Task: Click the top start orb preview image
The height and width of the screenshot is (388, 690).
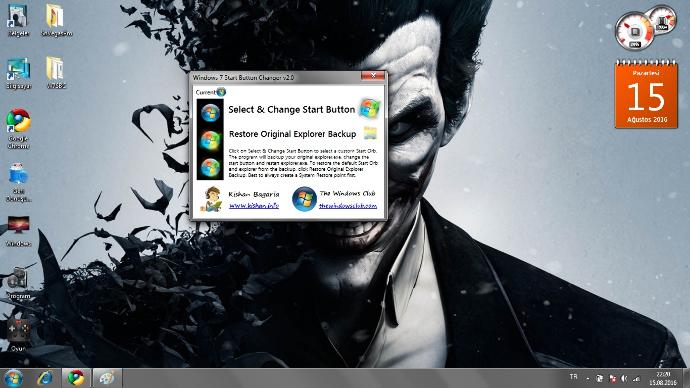Action: point(210,113)
